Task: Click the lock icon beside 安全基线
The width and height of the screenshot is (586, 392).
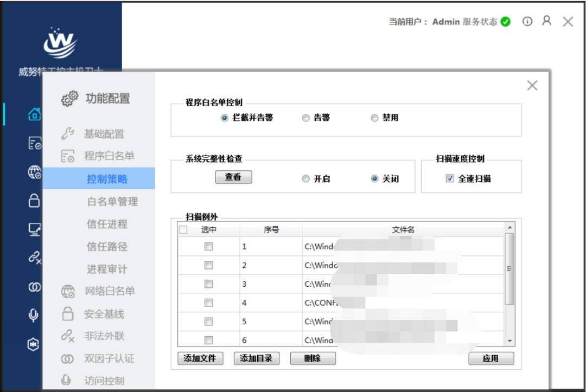Action: (68, 313)
